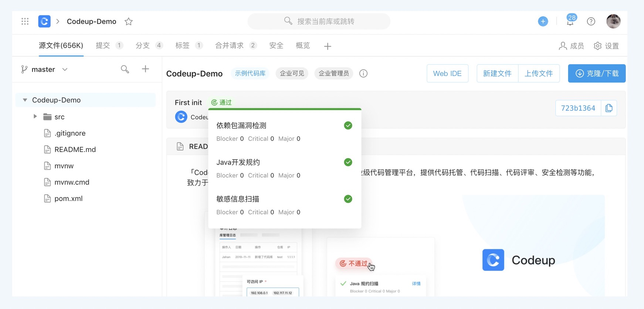Screen dimensions: 644x309
Task: Click 敏感信息扫描 scan title
Action: point(238,199)
